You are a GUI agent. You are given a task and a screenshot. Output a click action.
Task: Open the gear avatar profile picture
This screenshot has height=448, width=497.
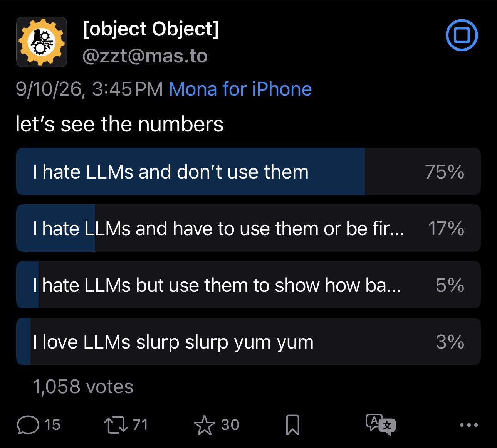pos(42,42)
